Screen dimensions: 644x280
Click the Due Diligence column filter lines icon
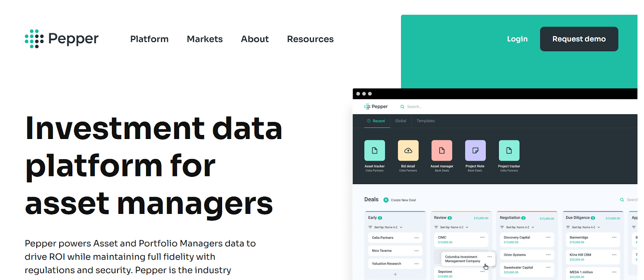coord(568,227)
